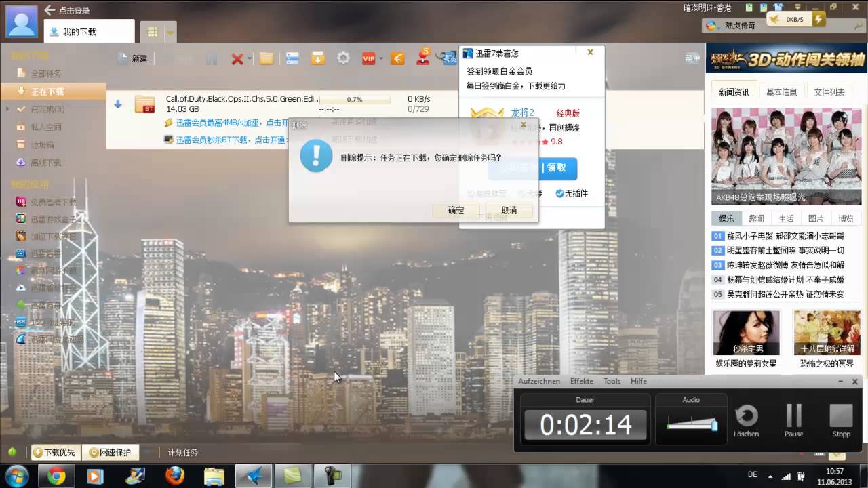Read headline 雄风小子再聚 郝邵文能演小志哥哥
Screen dimensions: 868x488
pyautogui.click(x=785, y=236)
